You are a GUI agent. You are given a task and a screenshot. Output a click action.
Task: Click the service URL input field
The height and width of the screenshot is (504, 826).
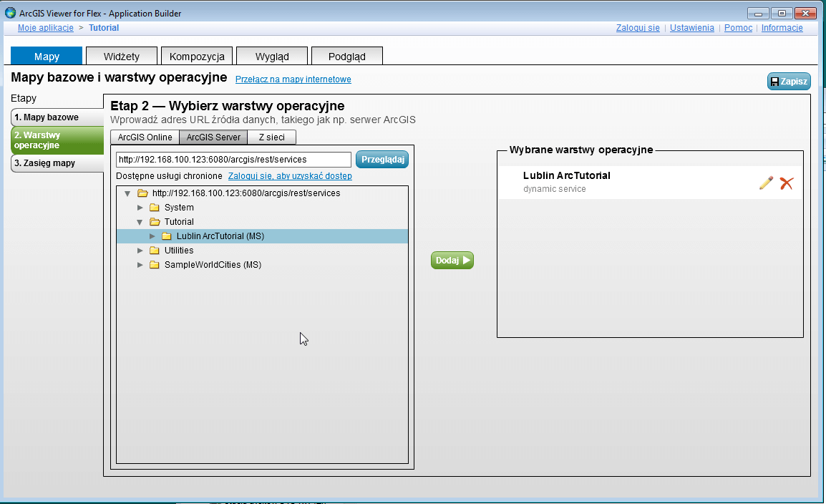[x=233, y=160]
